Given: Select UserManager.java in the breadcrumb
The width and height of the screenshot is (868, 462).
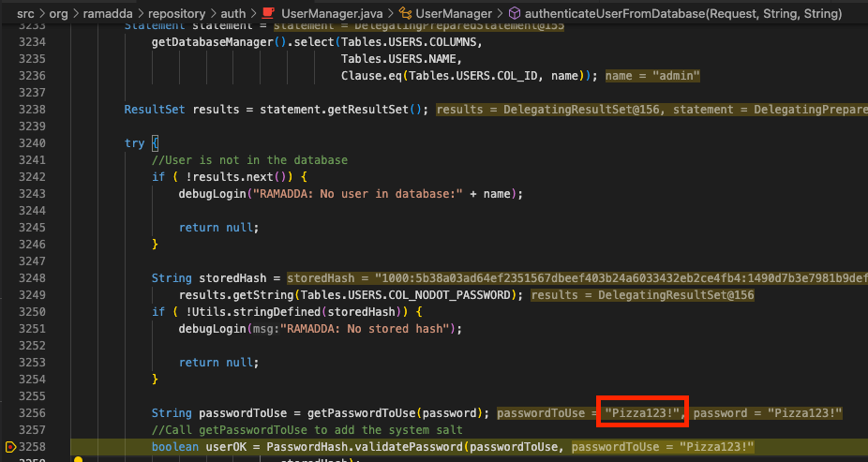Looking at the screenshot, I should point(332,13).
